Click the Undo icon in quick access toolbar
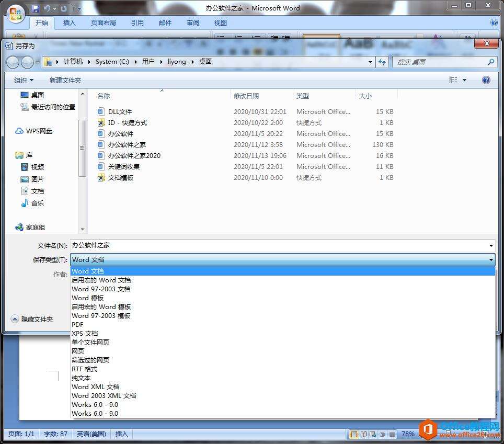 pyautogui.click(x=48, y=9)
